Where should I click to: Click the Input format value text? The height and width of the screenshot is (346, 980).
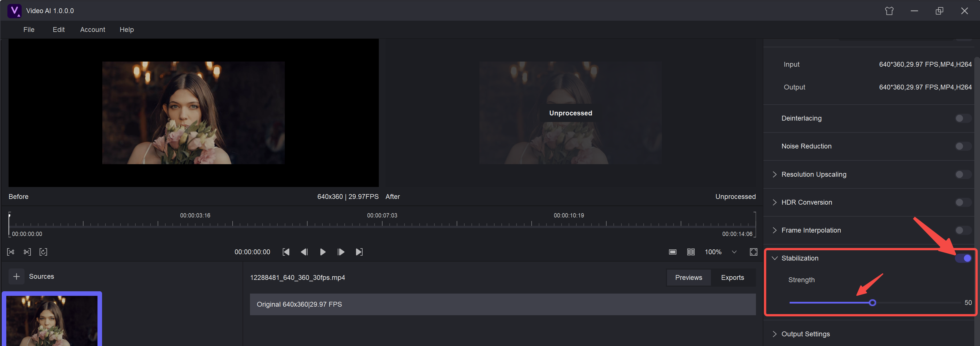point(925,65)
